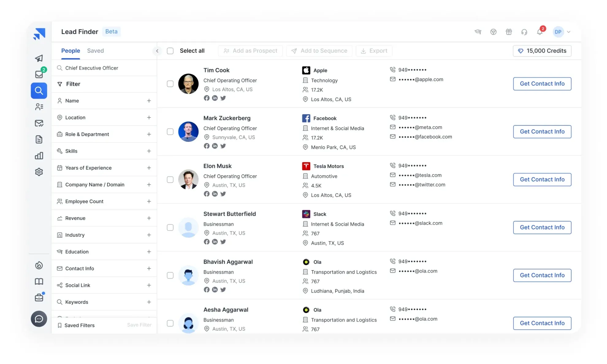Click Get Contact Info for Tim Cook
This screenshot has height=364, width=607.
coord(542,84)
